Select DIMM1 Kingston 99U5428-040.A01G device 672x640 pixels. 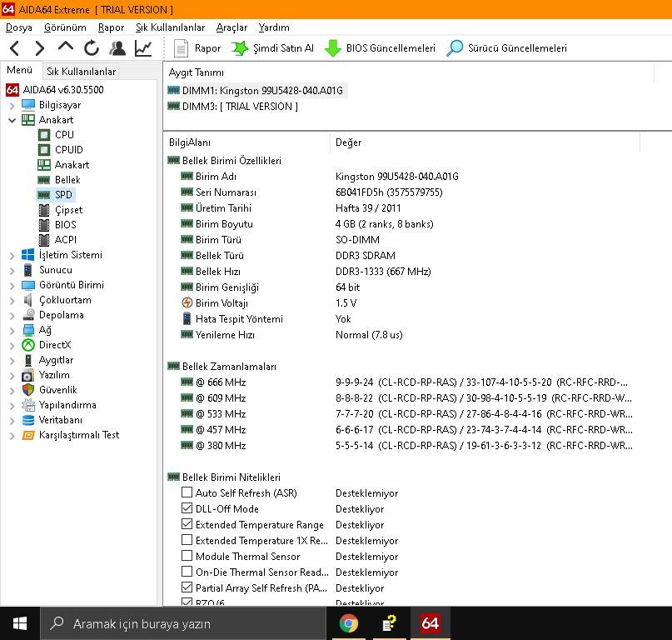[256, 91]
